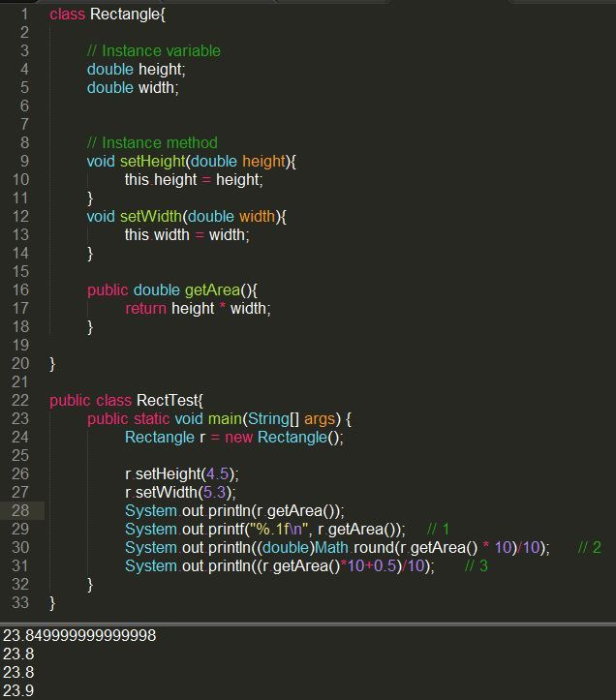Click 'this.height = height;' statement
Viewport: 616px width, 700px height.
pyautogui.click(x=194, y=180)
